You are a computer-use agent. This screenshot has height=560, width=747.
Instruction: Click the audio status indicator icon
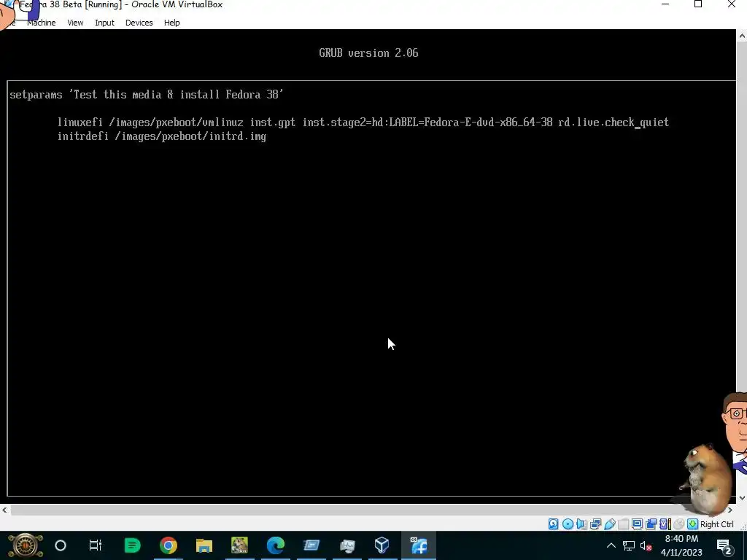click(x=581, y=524)
